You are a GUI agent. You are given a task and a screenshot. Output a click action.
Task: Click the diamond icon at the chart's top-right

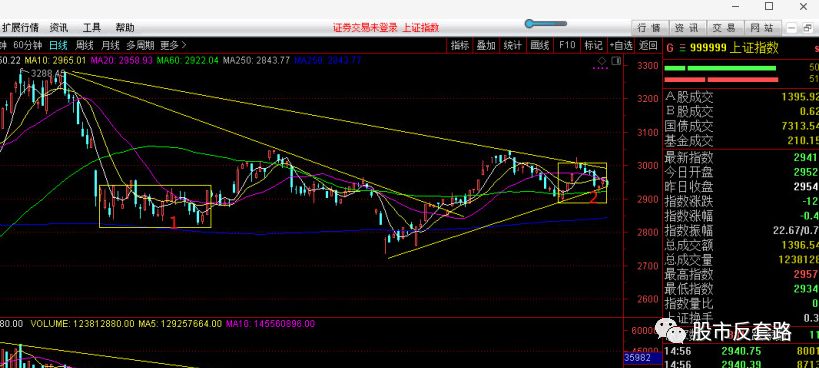click(x=602, y=62)
